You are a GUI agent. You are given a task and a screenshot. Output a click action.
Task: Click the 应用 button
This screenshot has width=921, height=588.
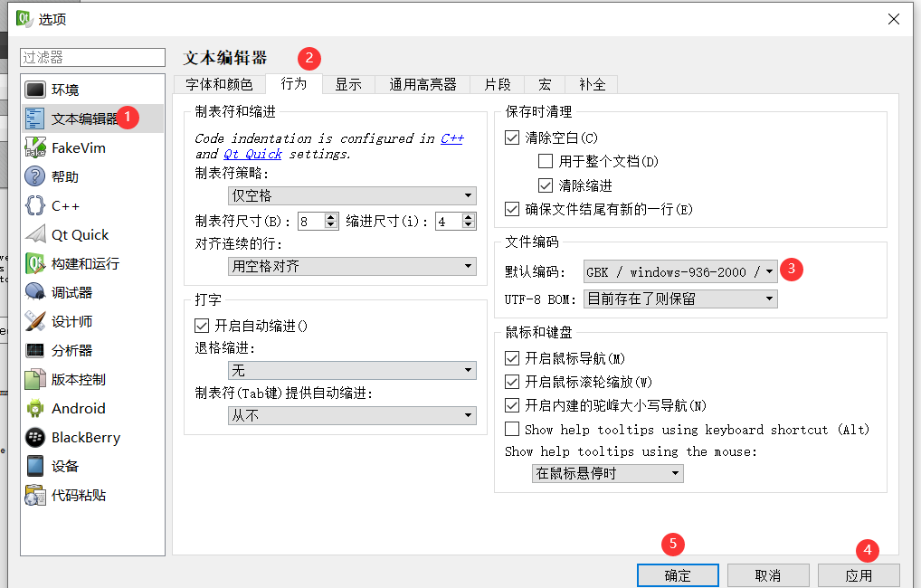tap(859, 575)
